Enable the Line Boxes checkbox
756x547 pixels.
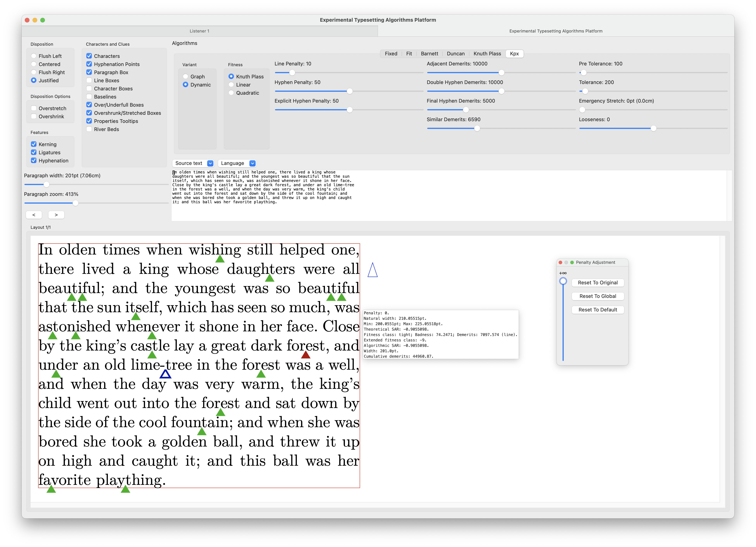coord(89,80)
